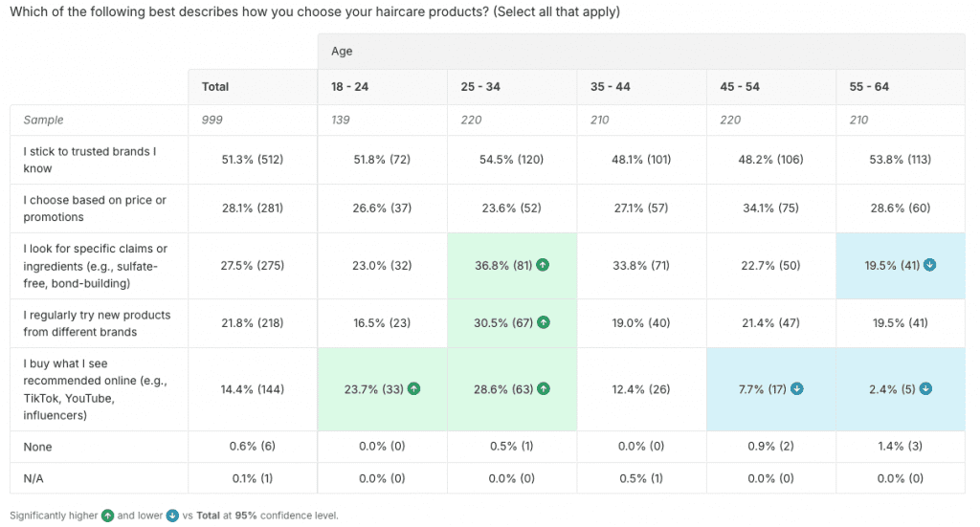The width and height of the screenshot is (980, 527).
Task: Click up arrow icon beside 36.8% (81)
Action: click(543, 265)
